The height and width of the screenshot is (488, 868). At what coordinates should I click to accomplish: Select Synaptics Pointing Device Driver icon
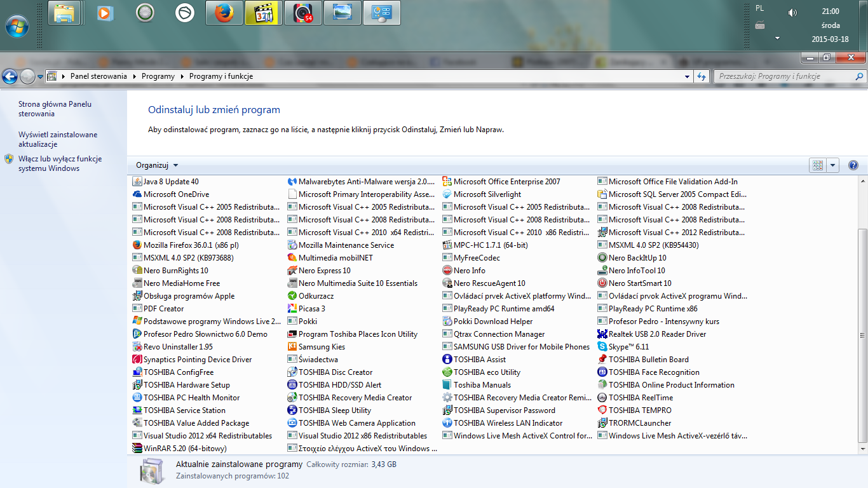click(x=137, y=360)
